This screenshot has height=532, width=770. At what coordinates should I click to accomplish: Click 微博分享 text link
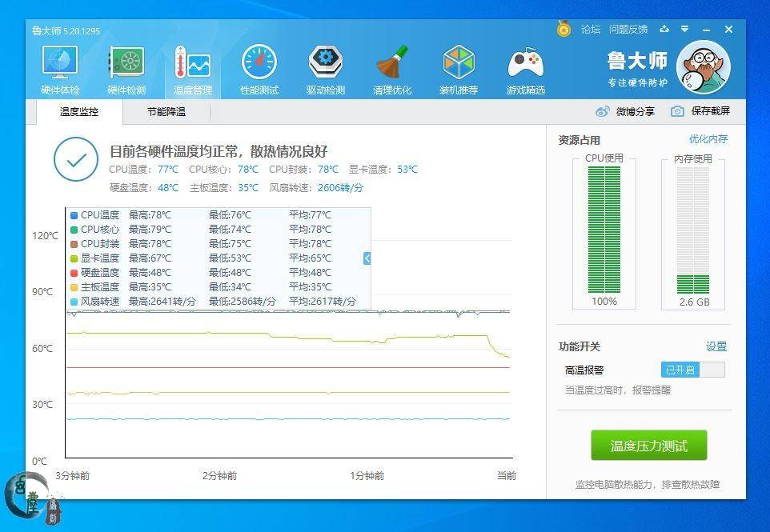636,111
